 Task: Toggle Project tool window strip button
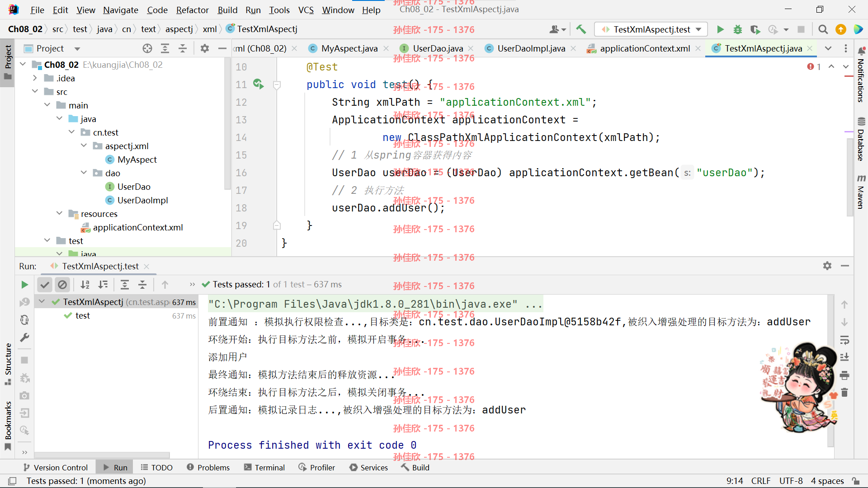click(8, 62)
